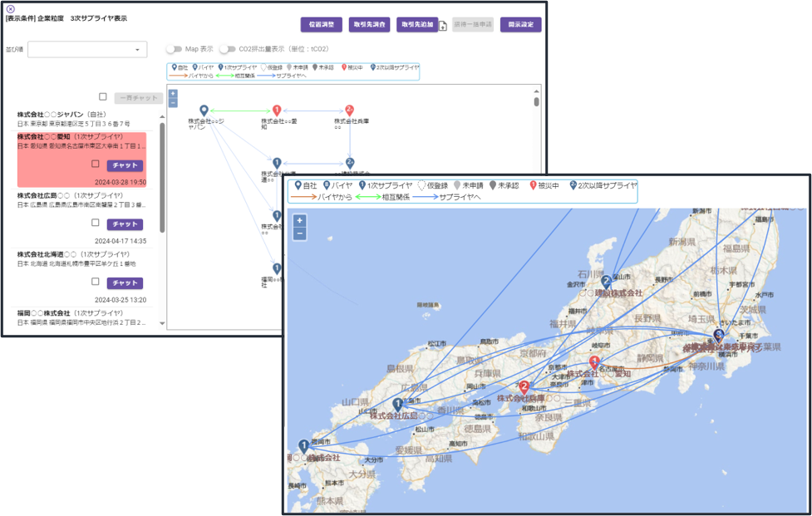812x516 pixels.
Task: Zoom in on the Japan map view
Action: pyautogui.click(x=299, y=221)
